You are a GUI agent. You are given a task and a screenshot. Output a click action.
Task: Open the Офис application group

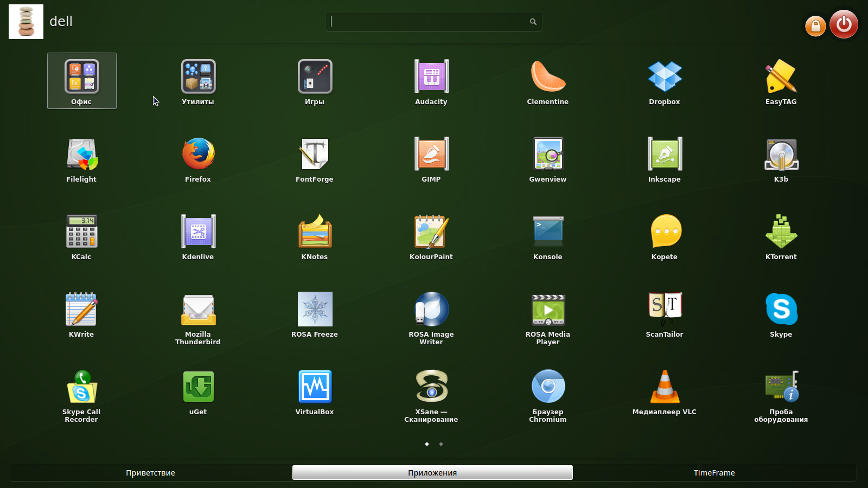(82, 81)
